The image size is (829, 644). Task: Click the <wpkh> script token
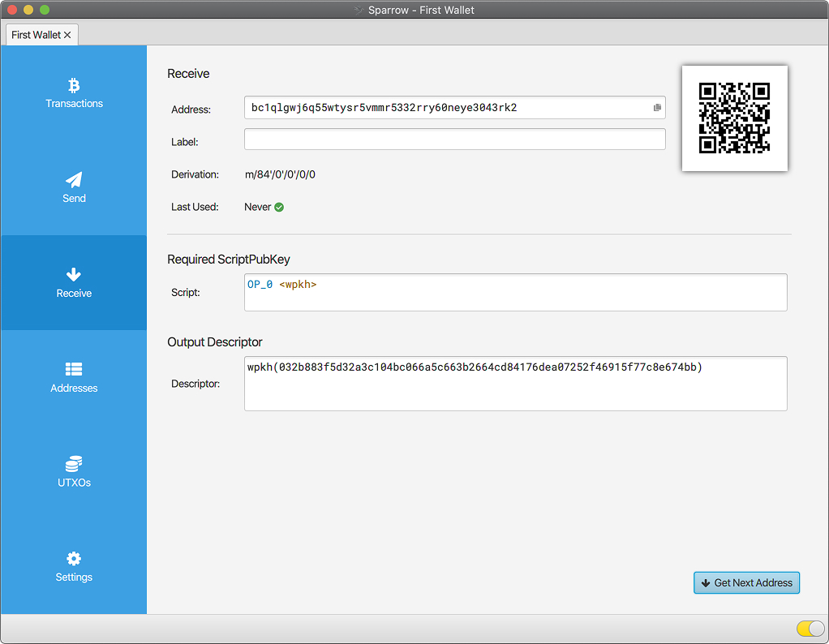298,285
